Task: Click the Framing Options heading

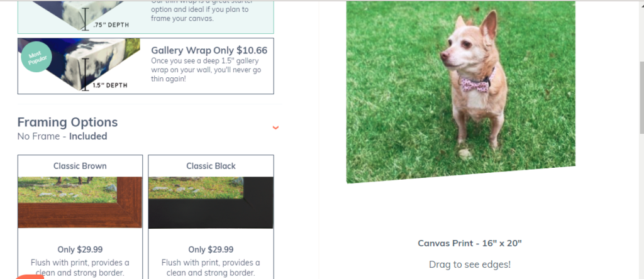Action: 67,123
